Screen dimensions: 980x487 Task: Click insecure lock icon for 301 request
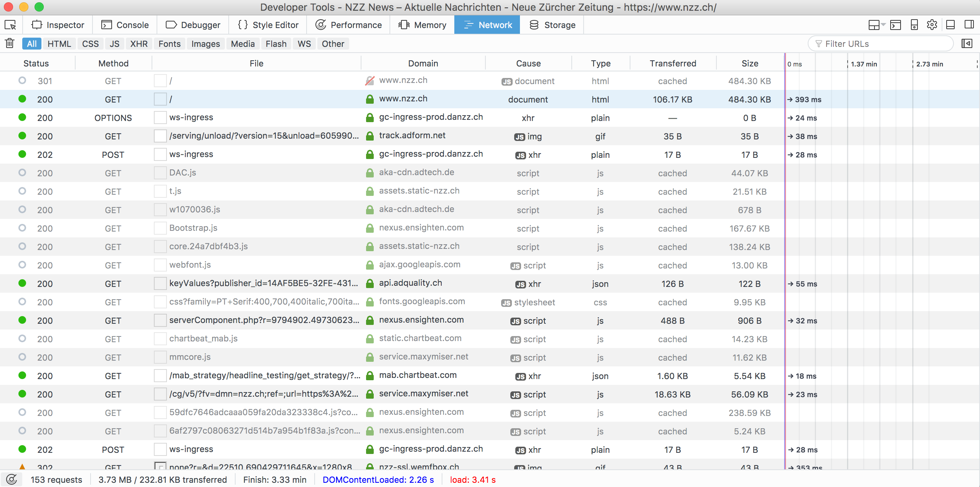point(370,81)
